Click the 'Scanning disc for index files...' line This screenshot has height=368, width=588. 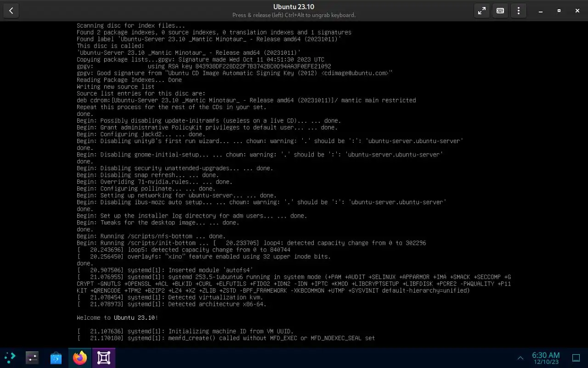(131, 26)
